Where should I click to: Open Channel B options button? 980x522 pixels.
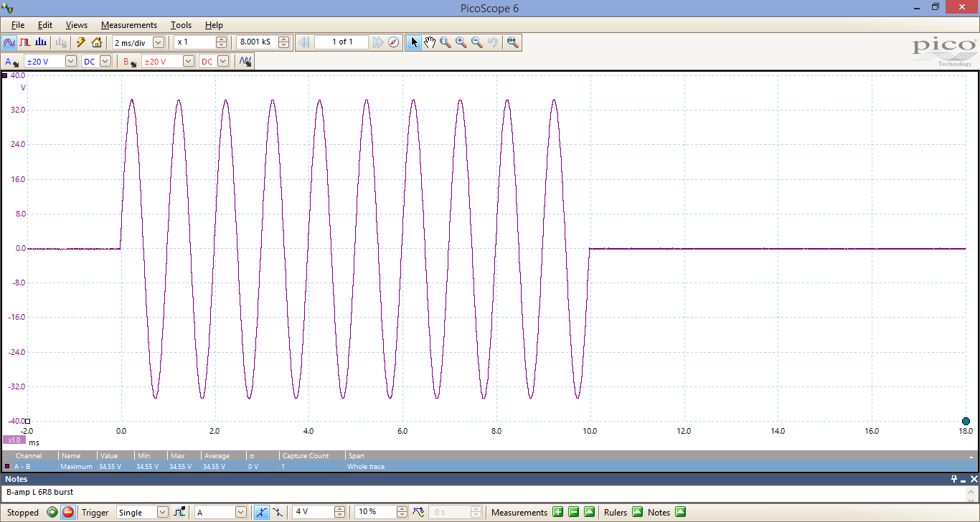[x=129, y=62]
